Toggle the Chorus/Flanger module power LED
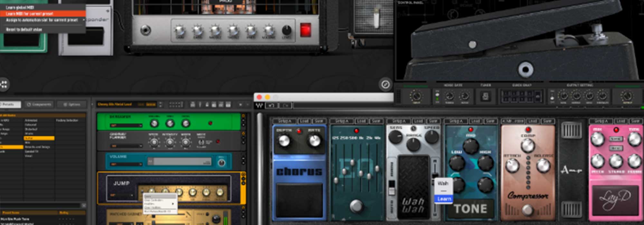Viewport: 644px width, 225px height. pyautogui.click(x=218, y=141)
